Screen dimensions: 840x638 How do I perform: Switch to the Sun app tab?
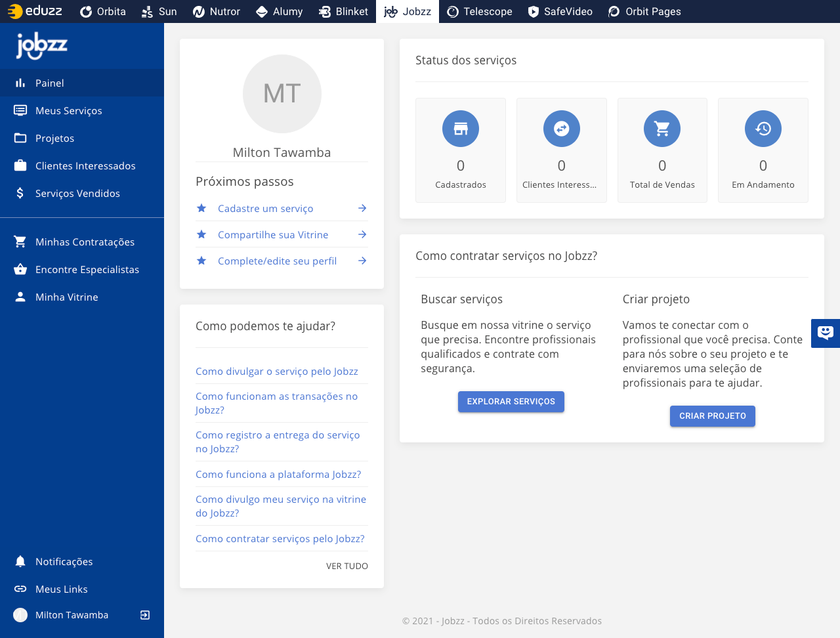(159, 11)
